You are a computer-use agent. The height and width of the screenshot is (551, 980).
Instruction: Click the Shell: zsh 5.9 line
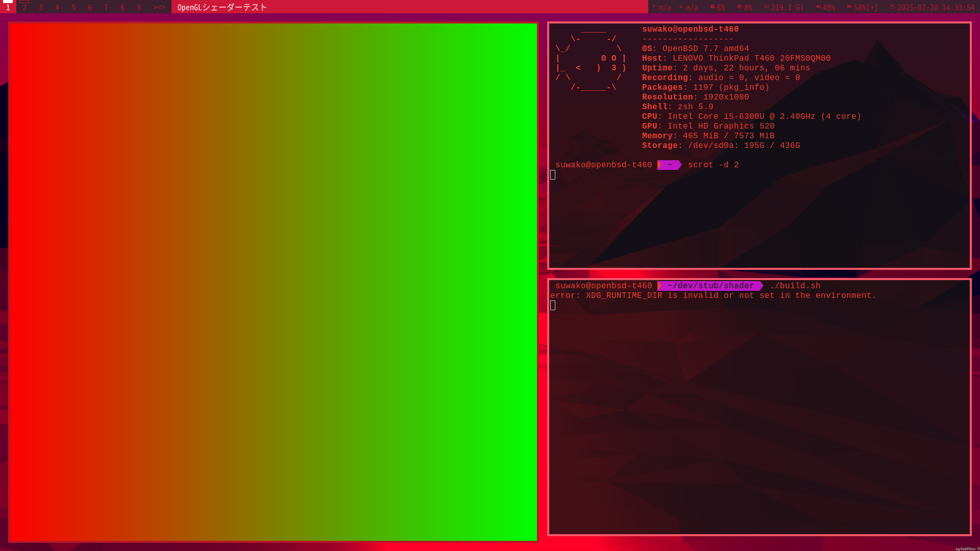tap(677, 107)
